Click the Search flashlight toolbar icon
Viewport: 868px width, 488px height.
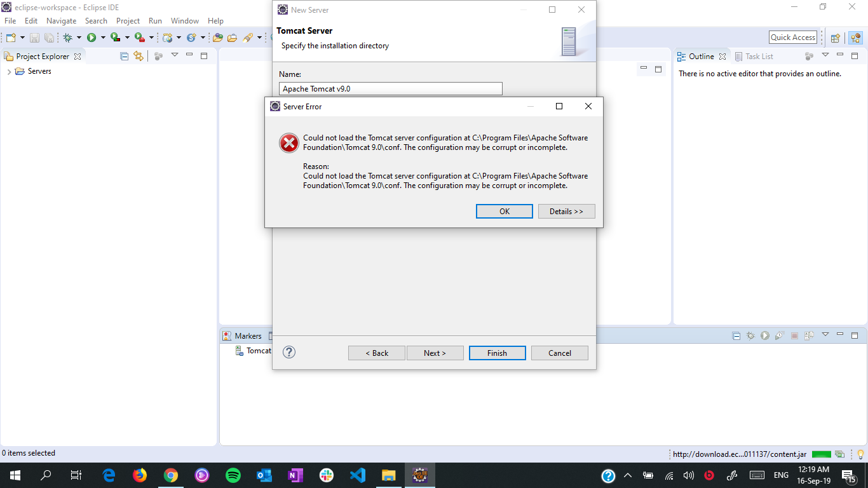[248, 37]
